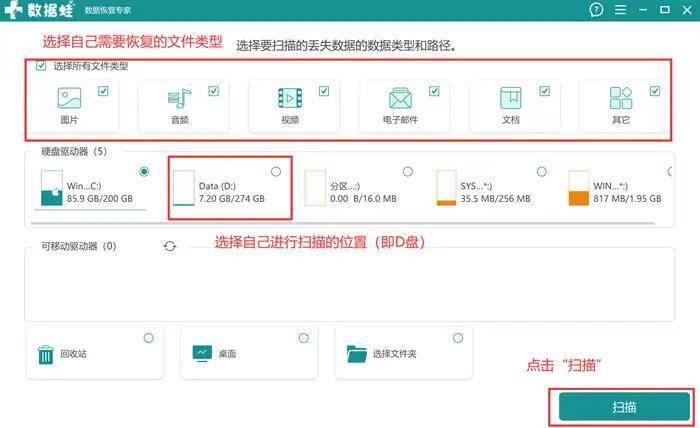Uncheck the 电子邮件 checkbox

click(434, 91)
